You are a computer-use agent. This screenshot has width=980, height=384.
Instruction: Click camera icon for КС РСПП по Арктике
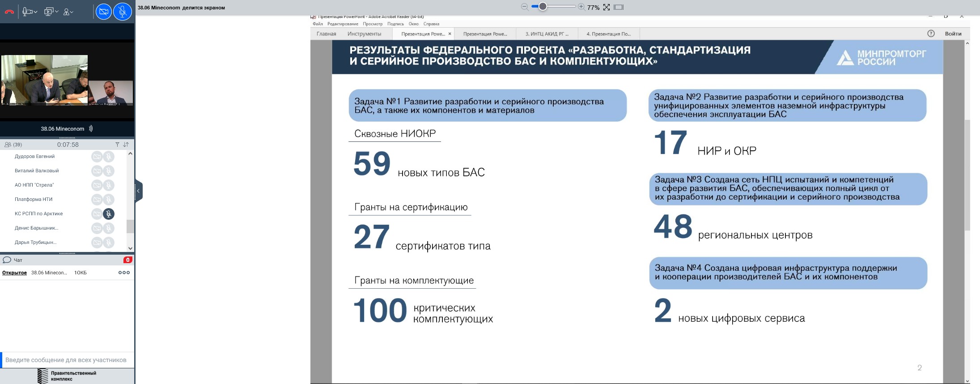(x=97, y=214)
